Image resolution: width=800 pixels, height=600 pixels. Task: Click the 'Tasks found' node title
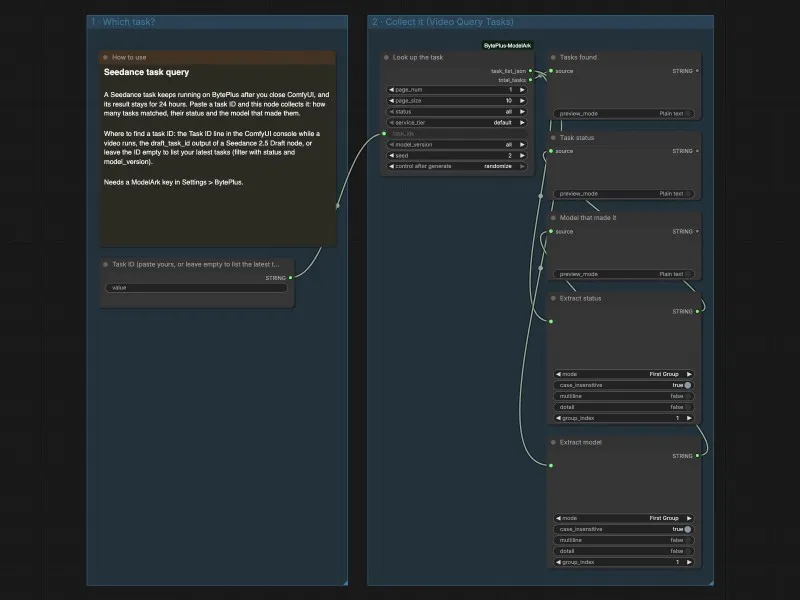(578, 58)
